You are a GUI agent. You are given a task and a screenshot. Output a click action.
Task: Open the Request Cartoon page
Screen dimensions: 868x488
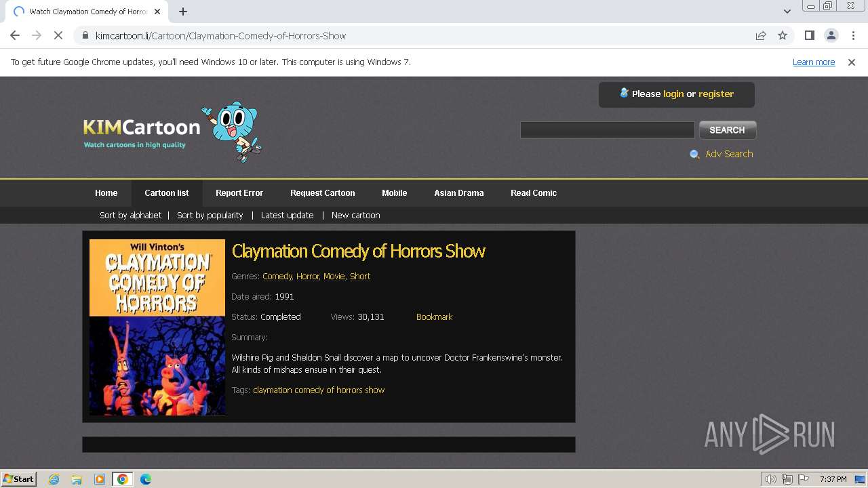tap(323, 193)
